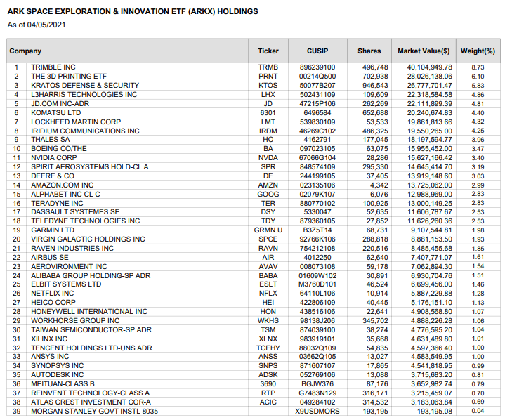Screen dimensions: 512x420
Task: Select AUTODESK INC company name
Action: click(x=57, y=375)
